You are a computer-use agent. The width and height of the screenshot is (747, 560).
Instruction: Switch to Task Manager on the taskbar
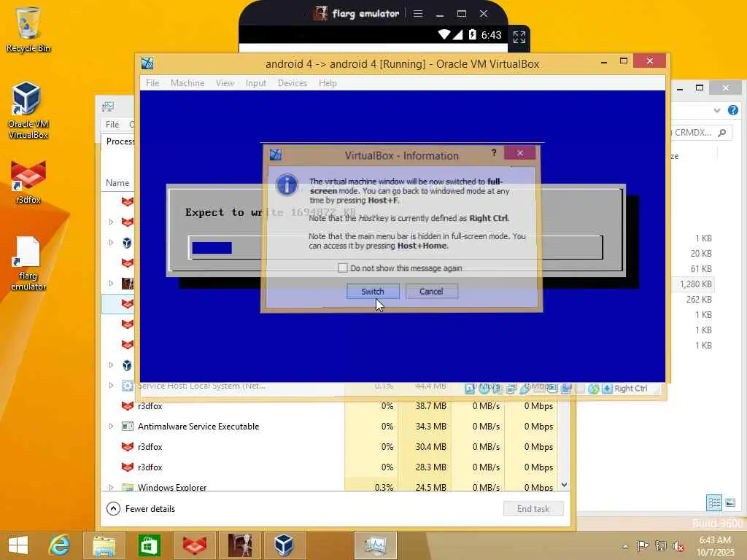click(x=376, y=545)
